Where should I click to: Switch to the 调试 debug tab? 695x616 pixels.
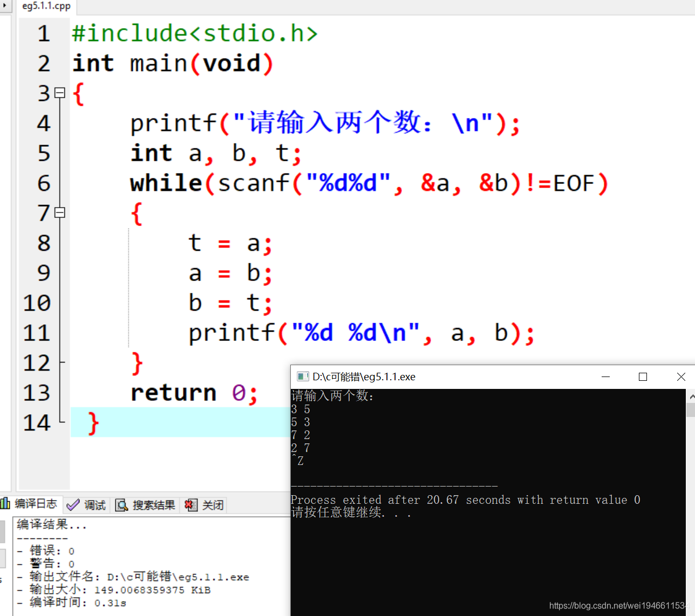tap(87, 505)
